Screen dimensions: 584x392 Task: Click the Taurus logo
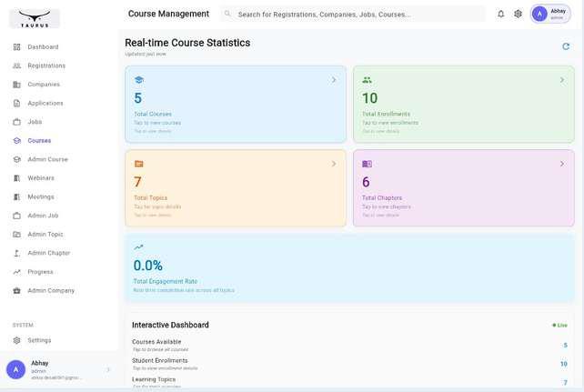coord(35,18)
